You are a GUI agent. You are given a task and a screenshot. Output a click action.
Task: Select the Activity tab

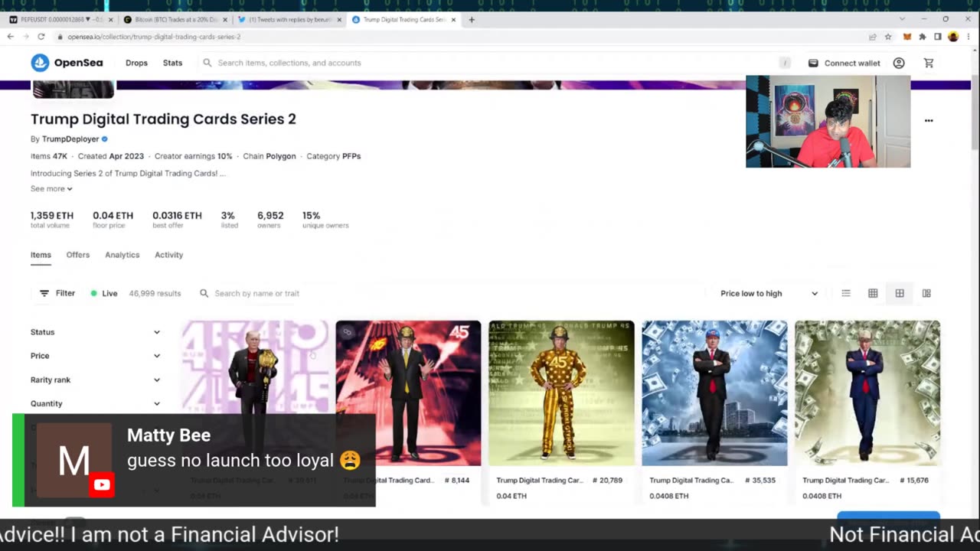tap(168, 255)
